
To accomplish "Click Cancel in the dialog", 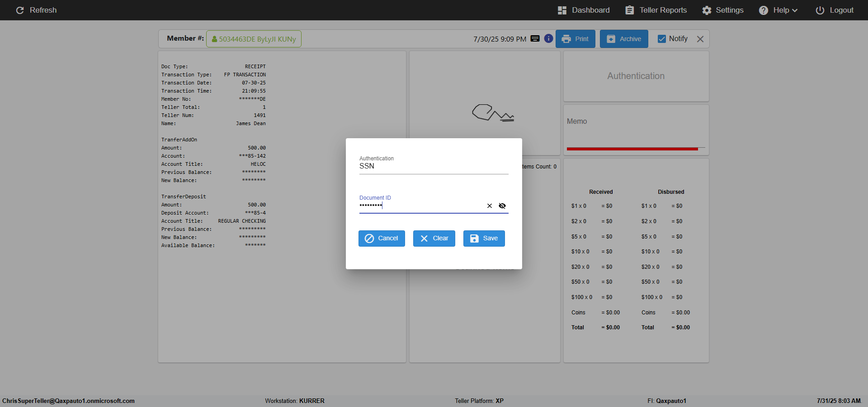I will point(382,239).
